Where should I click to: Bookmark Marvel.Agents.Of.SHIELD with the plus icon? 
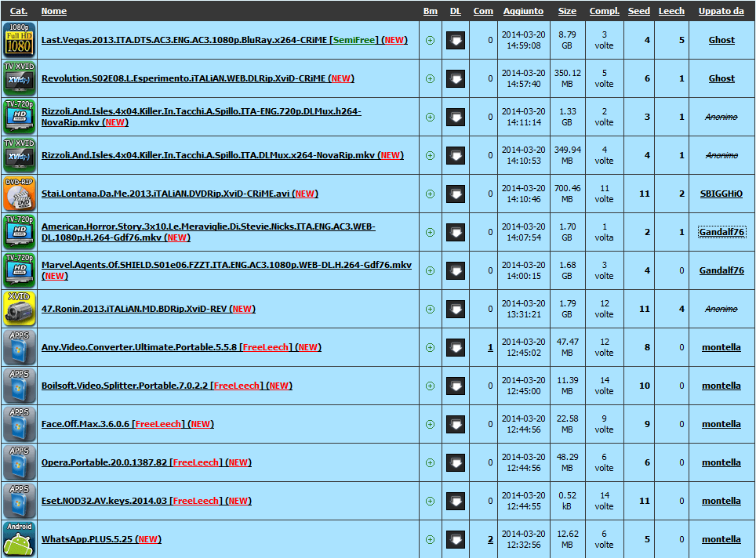coord(430,271)
